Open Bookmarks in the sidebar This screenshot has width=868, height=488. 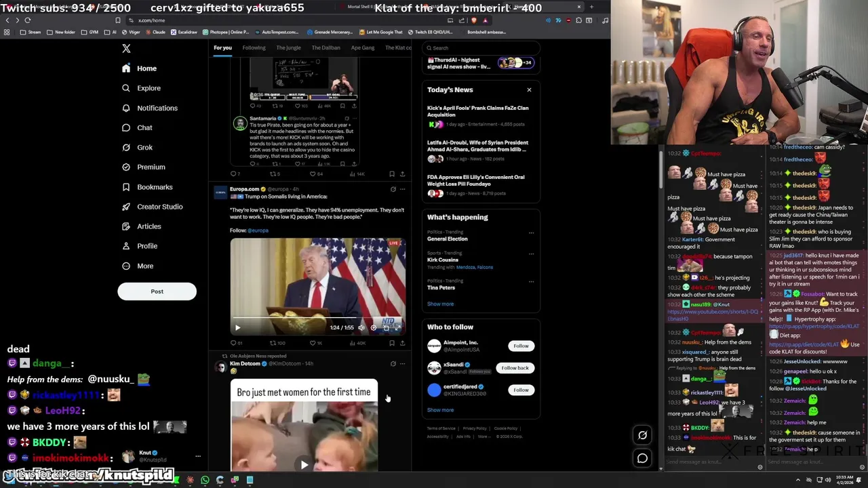147,187
